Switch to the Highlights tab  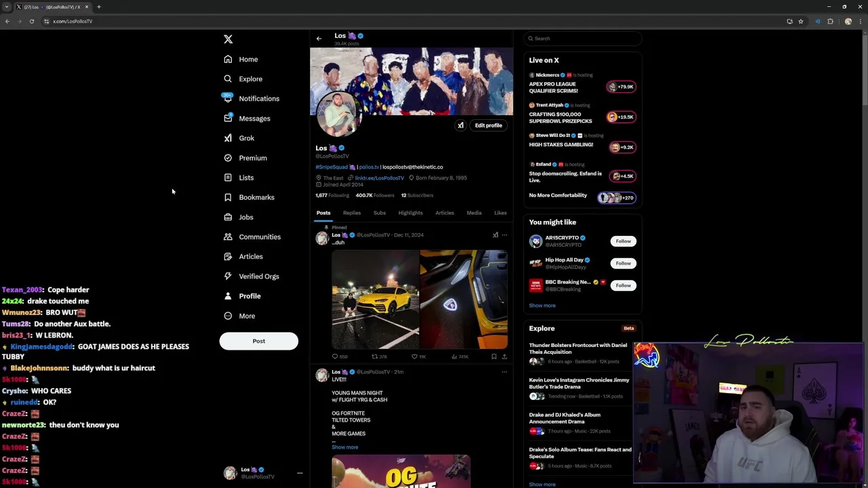[410, 213]
